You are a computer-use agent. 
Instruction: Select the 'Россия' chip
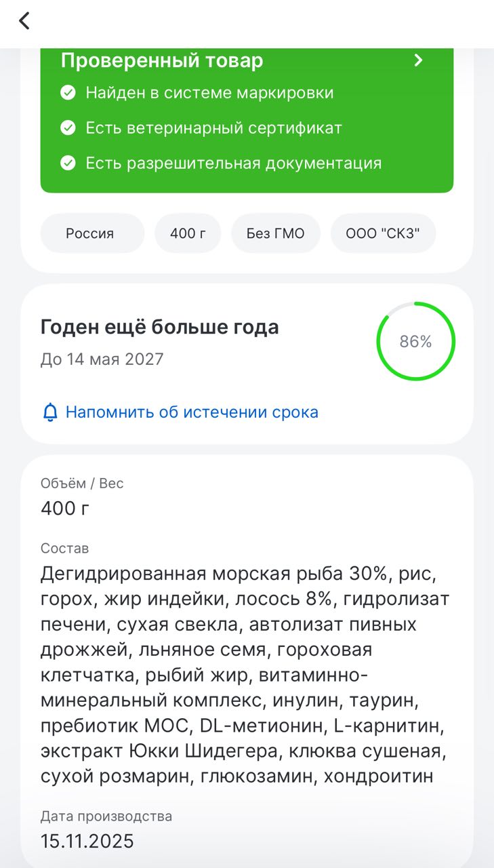(89, 234)
